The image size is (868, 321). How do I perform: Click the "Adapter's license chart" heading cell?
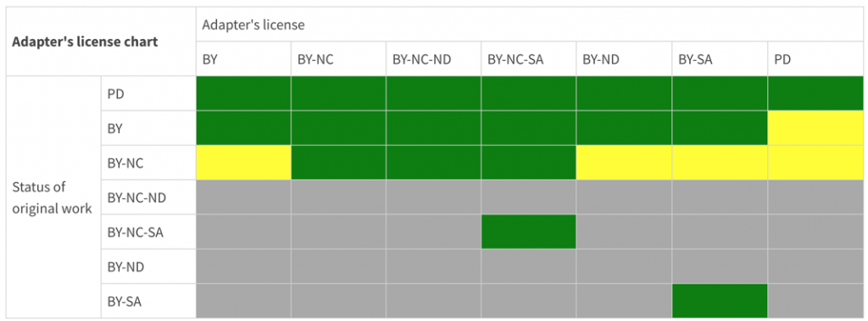(101, 42)
